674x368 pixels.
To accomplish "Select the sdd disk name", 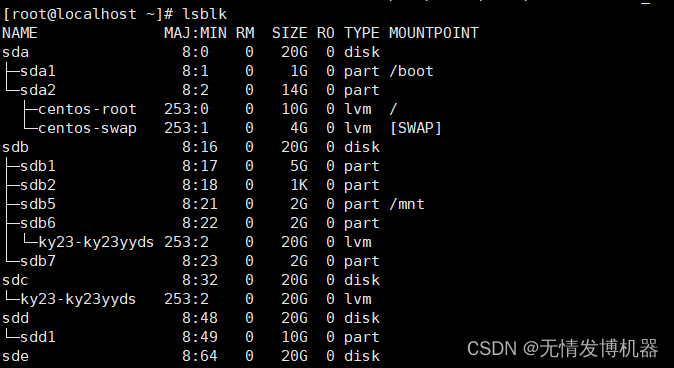I will [15, 318].
